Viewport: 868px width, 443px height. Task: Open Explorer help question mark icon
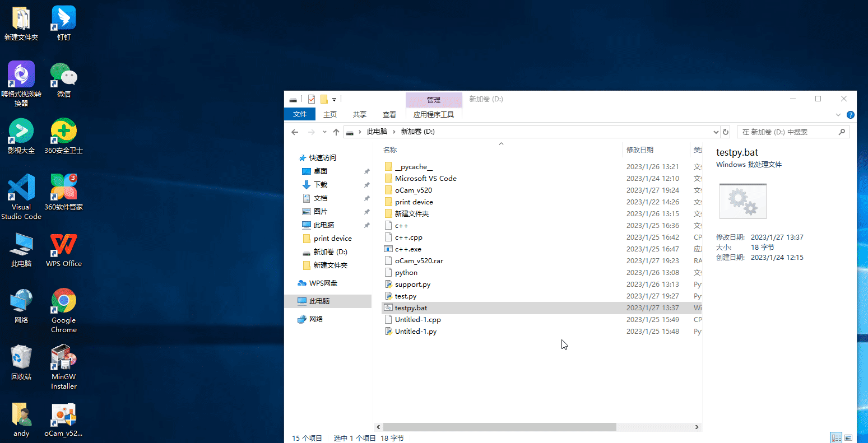(x=850, y=115)
